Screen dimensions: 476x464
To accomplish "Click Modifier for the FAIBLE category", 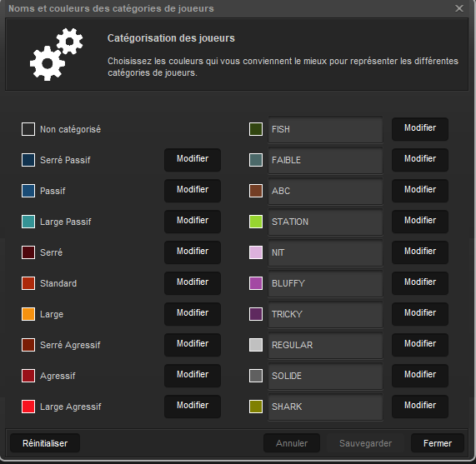I will (x=420, y=160).
